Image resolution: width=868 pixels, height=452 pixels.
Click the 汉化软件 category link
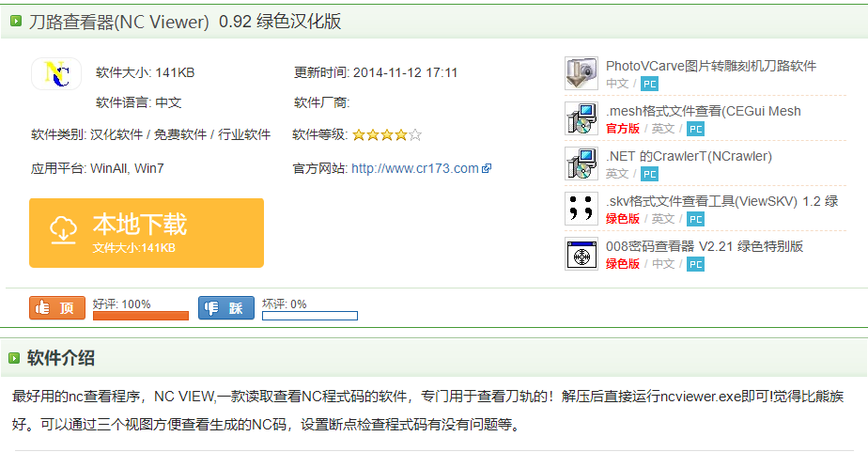point(116,134)
